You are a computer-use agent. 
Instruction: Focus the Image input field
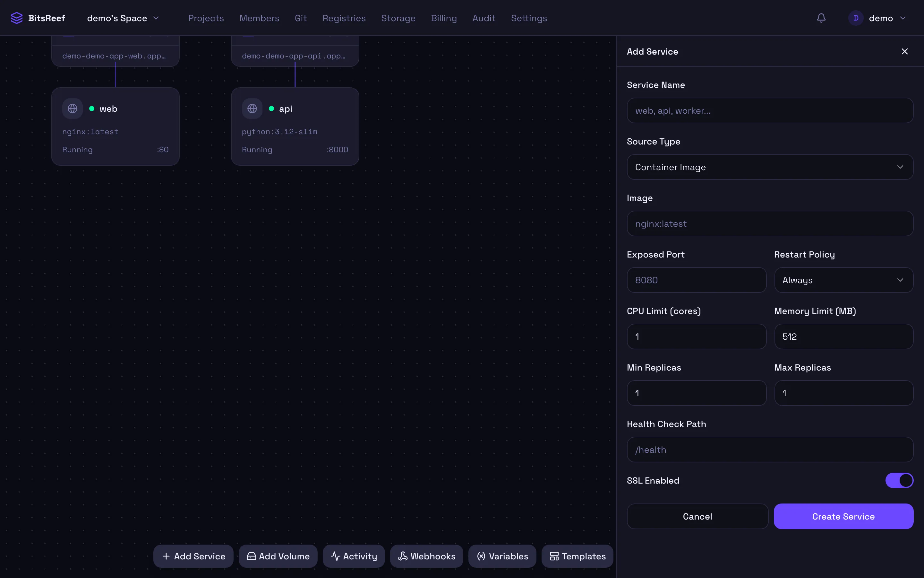point(770,223)
